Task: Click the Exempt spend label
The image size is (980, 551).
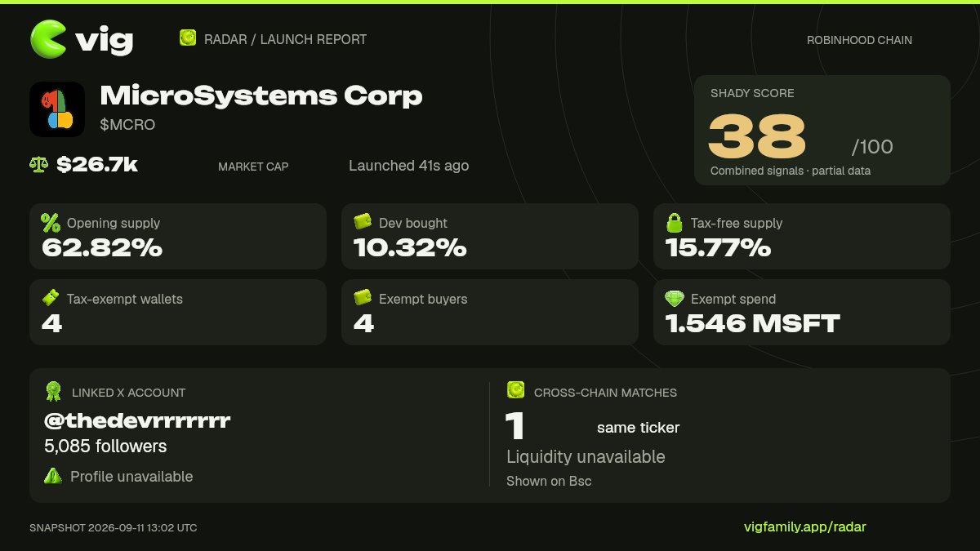Action: pos(733,299)
